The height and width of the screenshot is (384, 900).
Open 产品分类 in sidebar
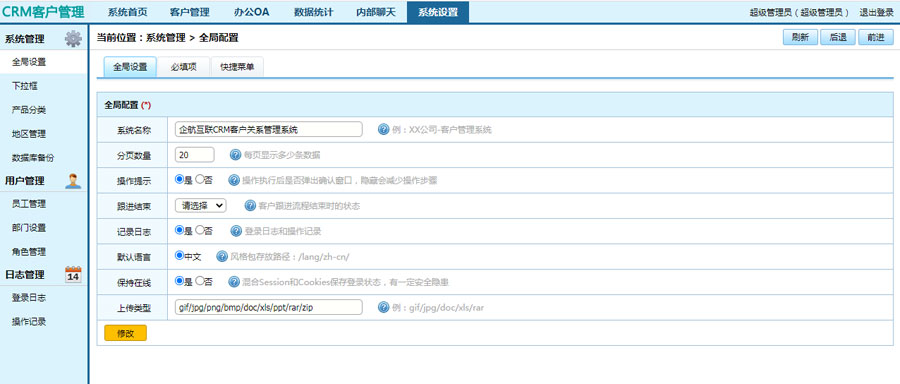coord(29,110)
